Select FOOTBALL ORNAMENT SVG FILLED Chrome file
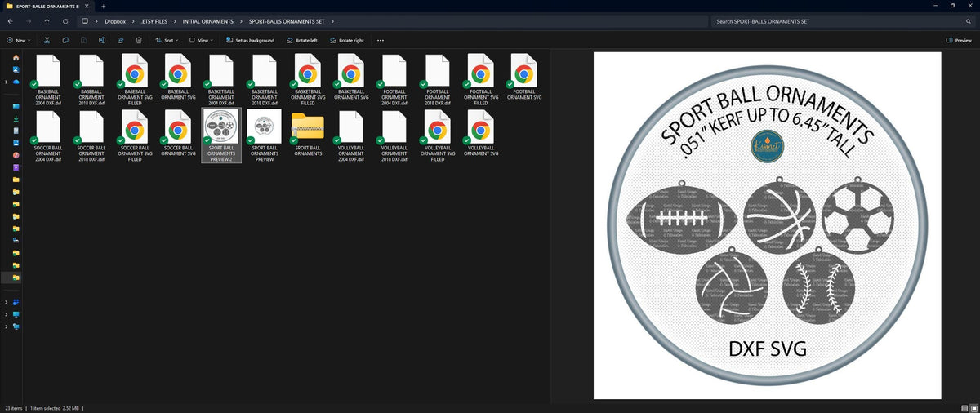 481,80
